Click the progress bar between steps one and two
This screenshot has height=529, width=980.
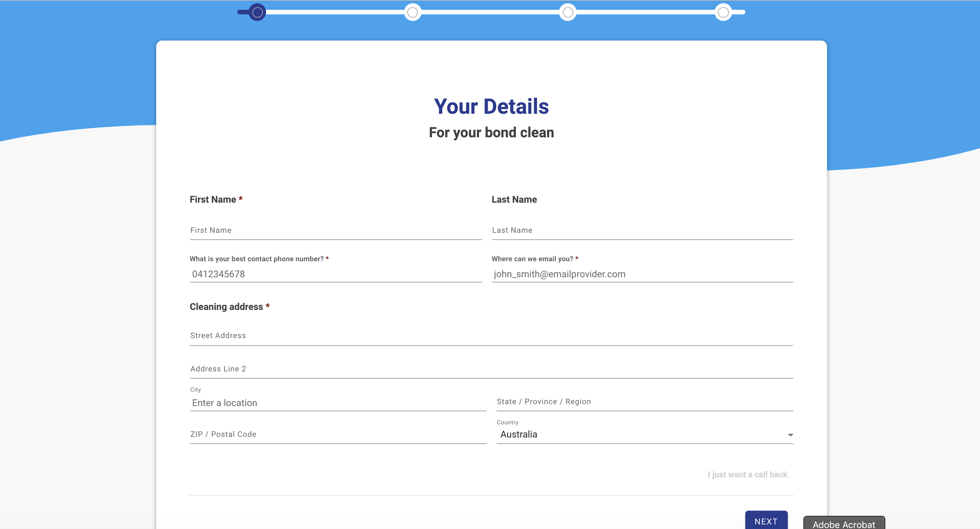tap(335, 12)
